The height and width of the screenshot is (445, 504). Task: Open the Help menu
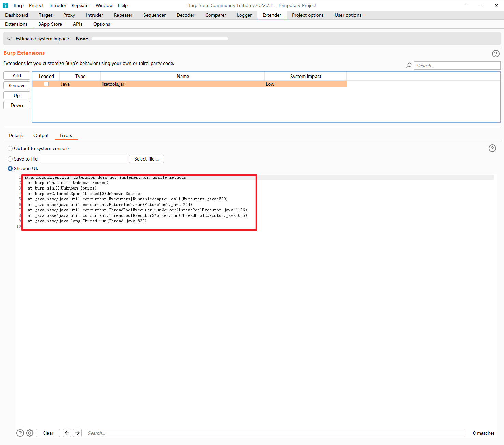click(x=123, y=5)
